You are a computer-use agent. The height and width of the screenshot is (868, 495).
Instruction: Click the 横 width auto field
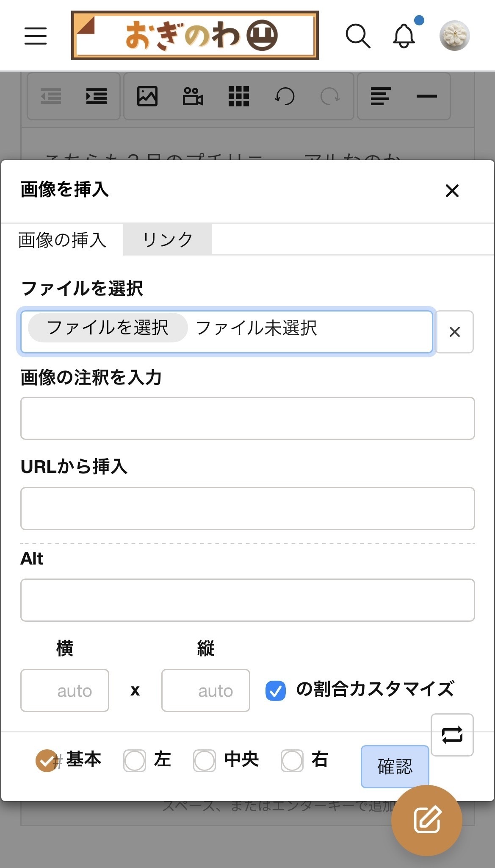65,690
